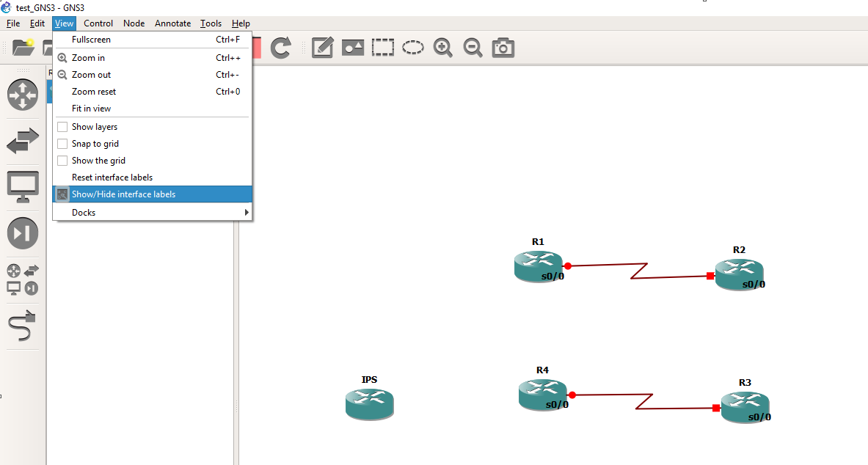Choose Fullscreen from the View menu
868x465 pixels.
[152, 40]
